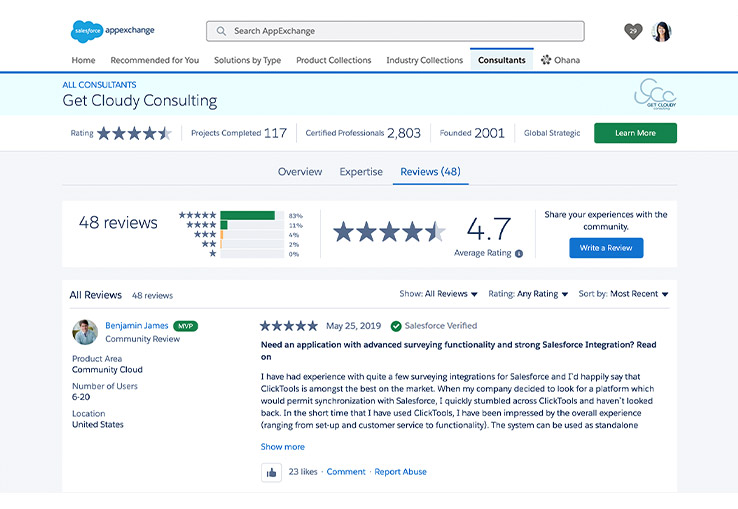
Task: Click Certified Professionals 2,803
Action: coord(363,133)
